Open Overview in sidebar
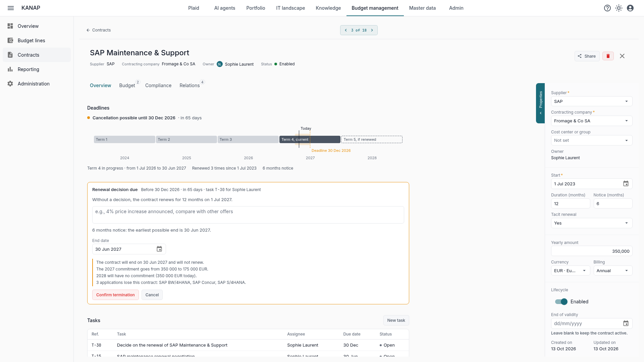The height and width of the screenshot is (362, 644). (37, 26)
